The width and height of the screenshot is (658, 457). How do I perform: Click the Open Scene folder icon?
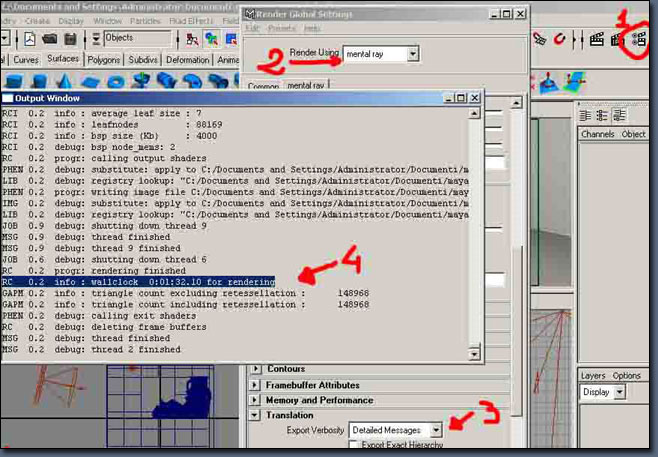click(x=50, y=39)
